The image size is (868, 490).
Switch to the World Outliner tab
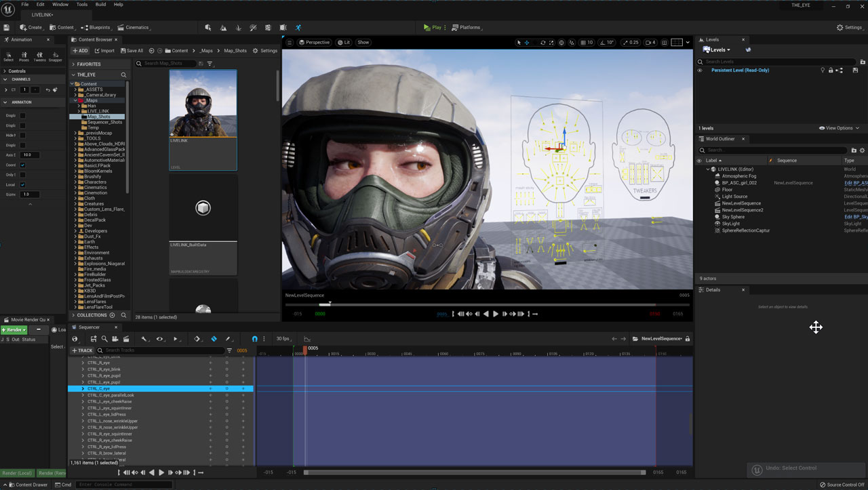click(720, 139)
